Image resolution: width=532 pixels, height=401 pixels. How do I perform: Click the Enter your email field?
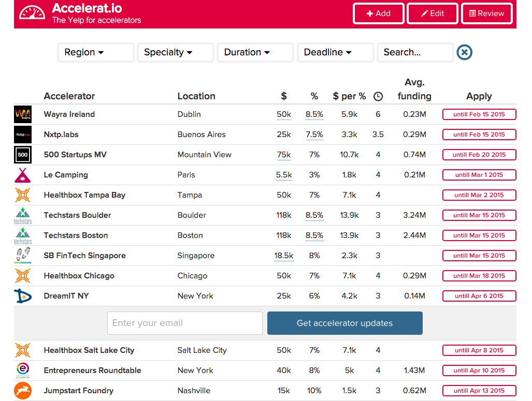pyautogui.click(x=184, y=323)
